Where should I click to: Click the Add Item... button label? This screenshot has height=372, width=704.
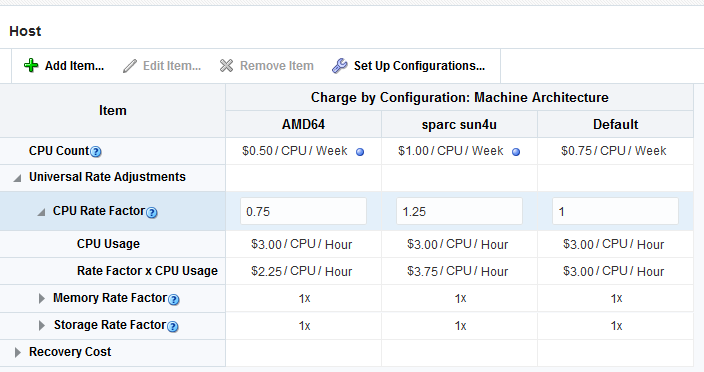point(74,66)
